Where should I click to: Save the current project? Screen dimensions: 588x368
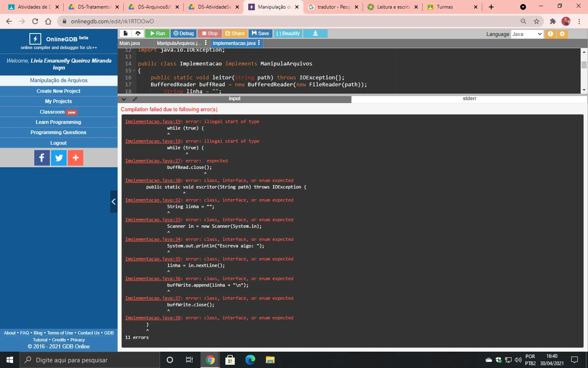point(261,34)
